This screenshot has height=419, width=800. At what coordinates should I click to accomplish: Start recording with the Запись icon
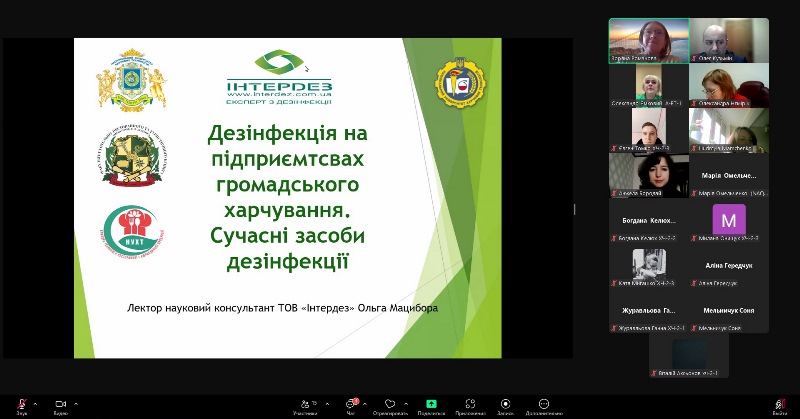tap(506, 404)
